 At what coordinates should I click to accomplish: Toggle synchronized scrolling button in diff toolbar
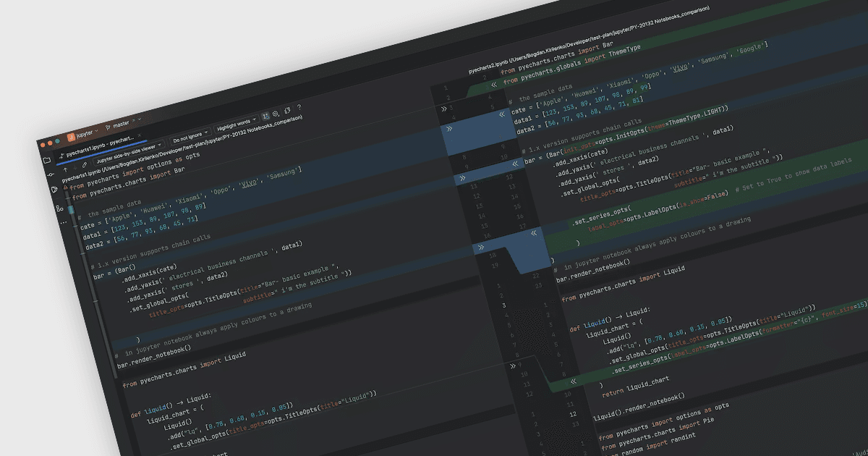pyautogui.click(x=265, y=117)
